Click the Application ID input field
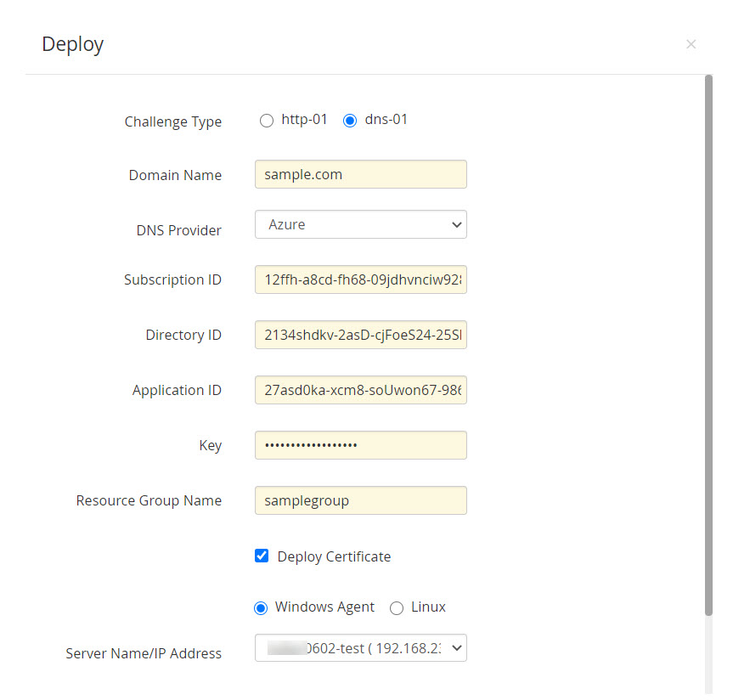Viewport: 733px width, 700px height. [x=360, y=390]
